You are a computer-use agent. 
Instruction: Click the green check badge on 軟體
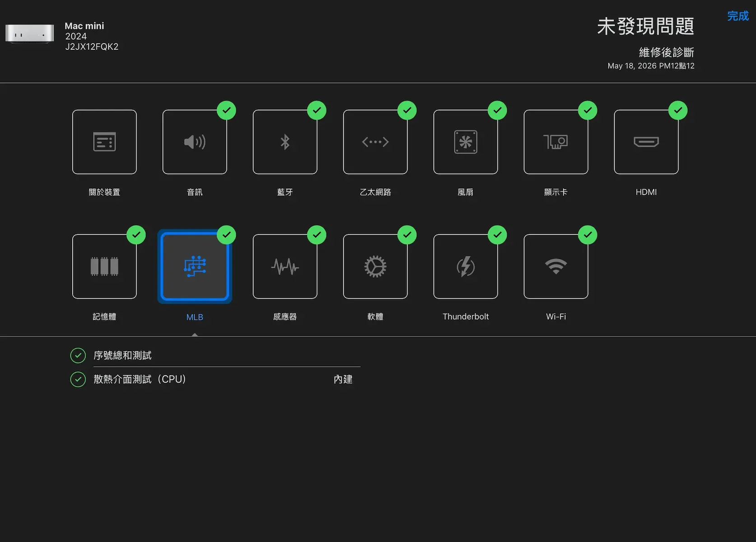tap(407, 235)
